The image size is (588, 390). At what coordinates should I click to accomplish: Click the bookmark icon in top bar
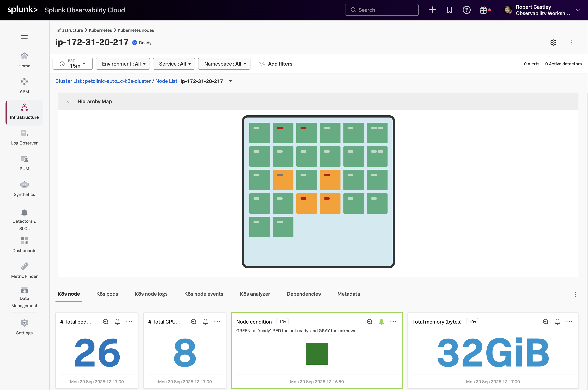(449, 10)
